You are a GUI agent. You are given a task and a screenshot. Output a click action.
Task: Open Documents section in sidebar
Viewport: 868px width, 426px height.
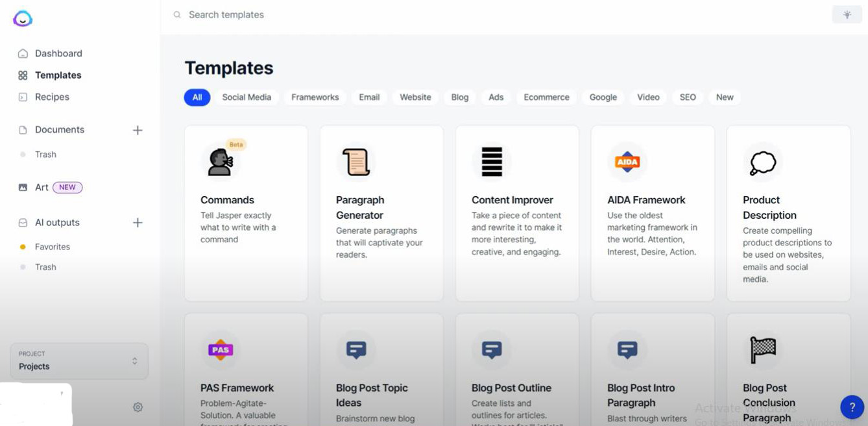click(x=60, y=130)
